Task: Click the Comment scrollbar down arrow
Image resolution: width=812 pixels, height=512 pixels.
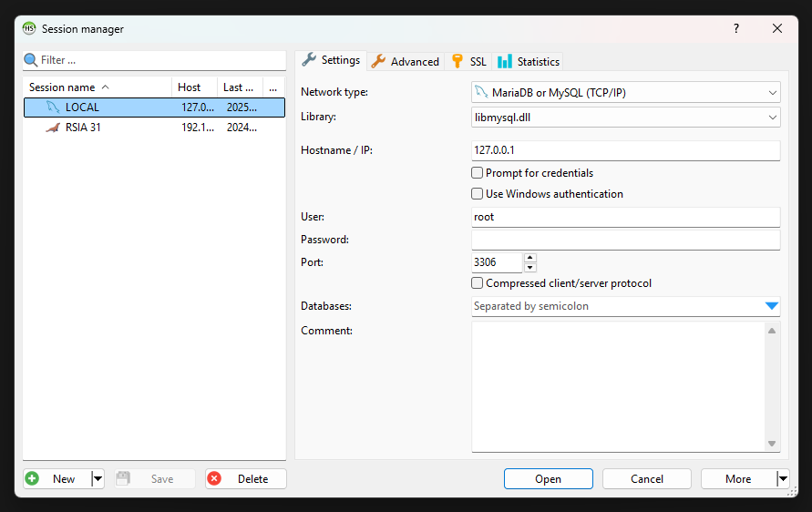Action: [x=772, y=444]
